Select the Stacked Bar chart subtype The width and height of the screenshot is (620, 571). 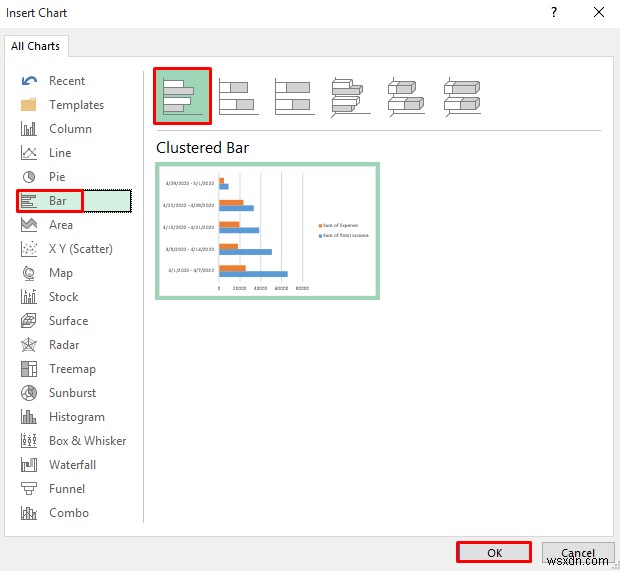tap(238, 96)
